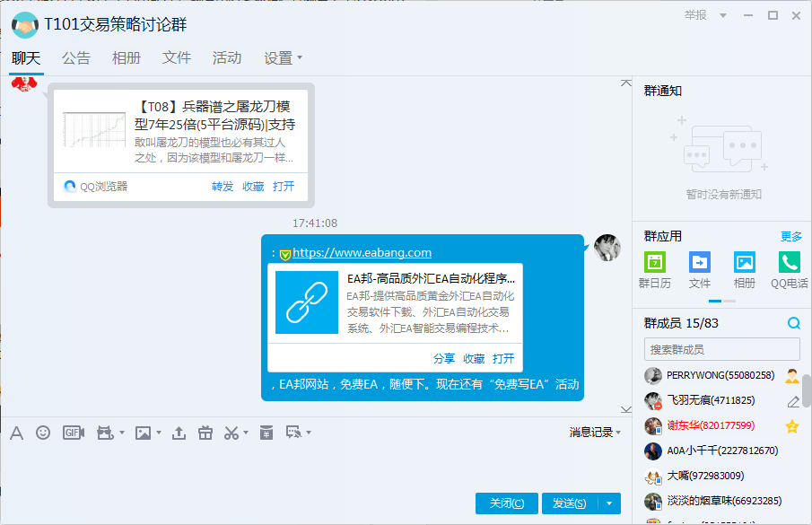
Task: Click 打开 on the T08 card
Action: pos(284,187)
